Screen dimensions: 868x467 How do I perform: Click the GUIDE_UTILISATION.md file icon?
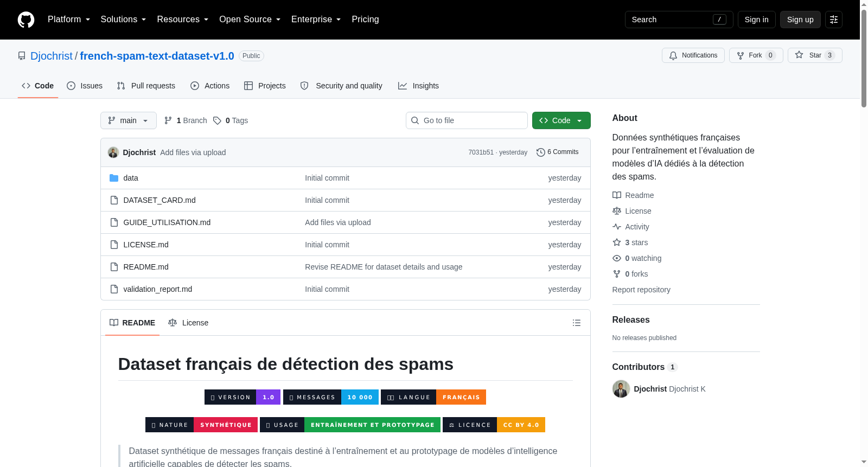tap(114, 222)
